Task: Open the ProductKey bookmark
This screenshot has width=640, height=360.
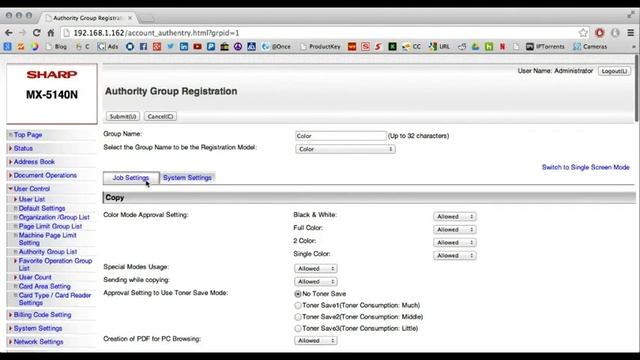Action: (320, 47)
